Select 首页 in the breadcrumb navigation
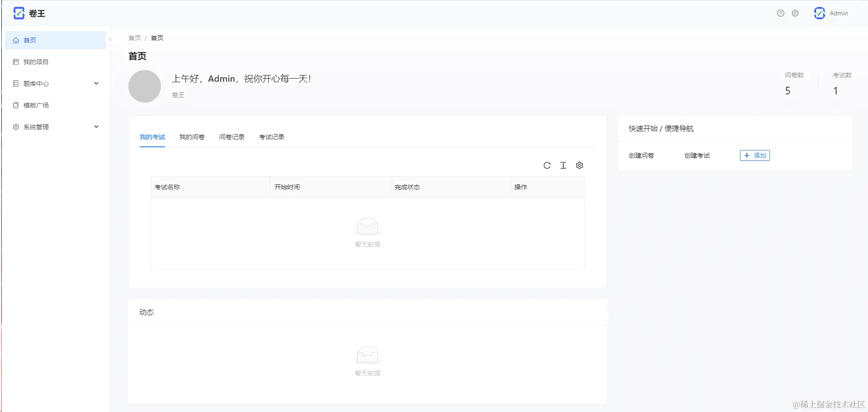This screenshot has height=412, width=868. (134, 38)
